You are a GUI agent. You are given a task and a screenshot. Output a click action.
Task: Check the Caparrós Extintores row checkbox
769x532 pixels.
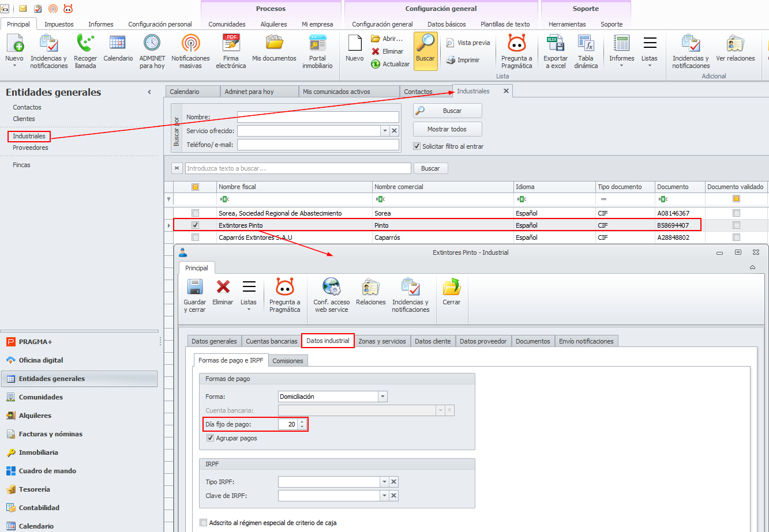195,237
